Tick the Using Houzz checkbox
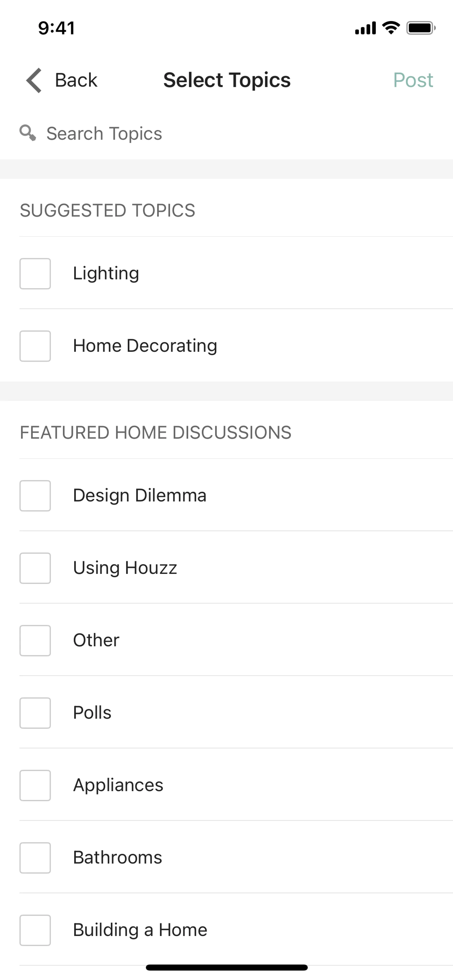Screen dimensions: 453x980 coord(35,568)
